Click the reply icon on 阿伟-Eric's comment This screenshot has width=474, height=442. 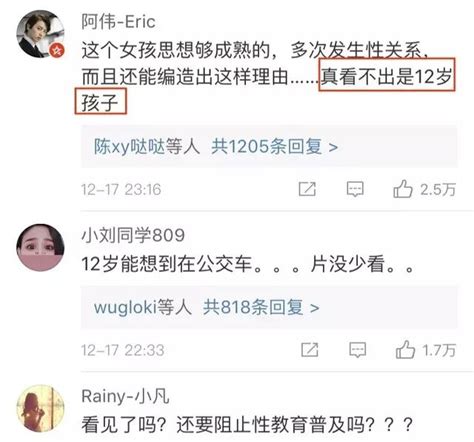pyautogui.click(x=355, y=189)
